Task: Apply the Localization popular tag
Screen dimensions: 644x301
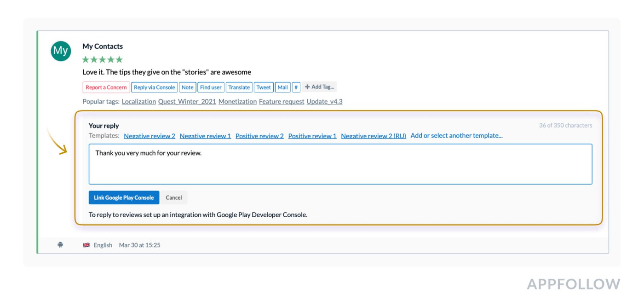Action: click(x=139, y=101)
